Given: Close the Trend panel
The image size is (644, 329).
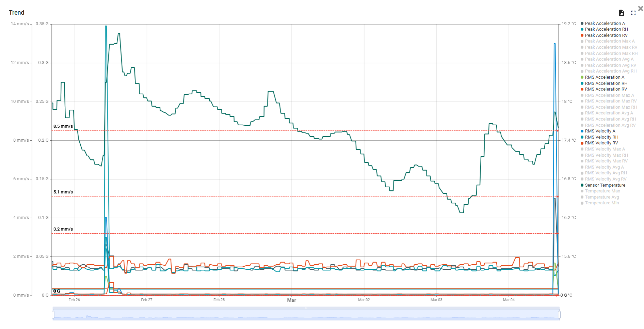Looking at the screenshot, I should (640, 9).
